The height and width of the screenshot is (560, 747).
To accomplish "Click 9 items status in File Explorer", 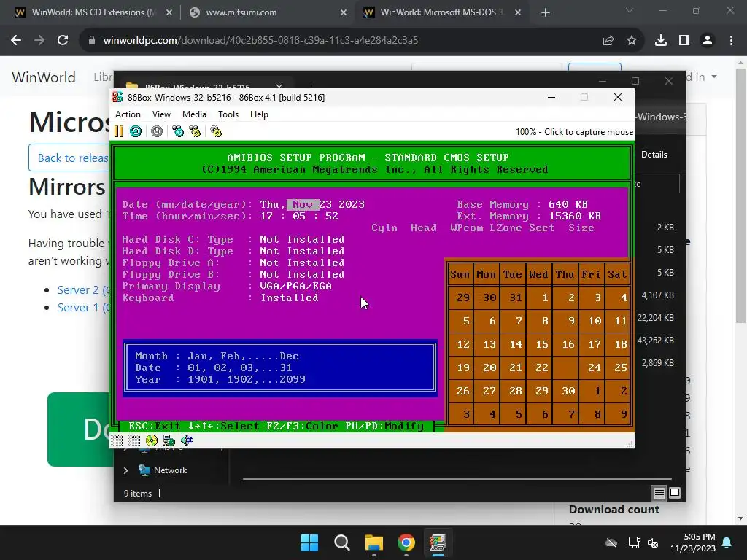I will [138, 494].
